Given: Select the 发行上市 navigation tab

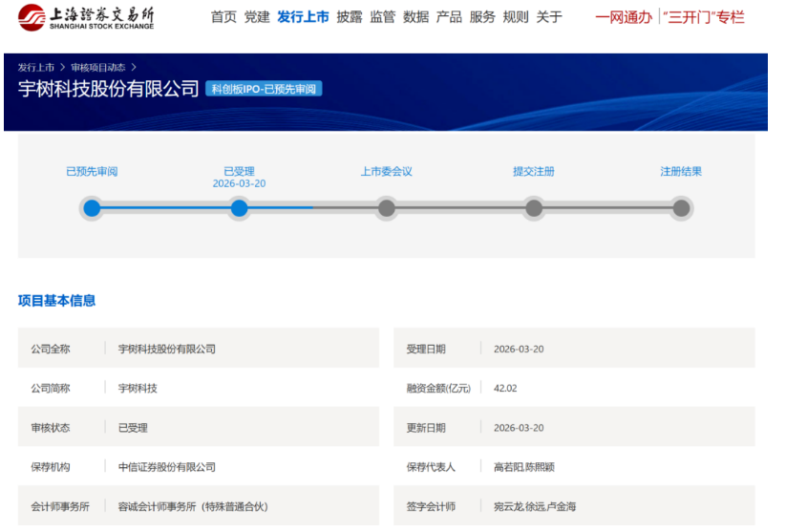Looking at the screenshot, I should 303,17.
